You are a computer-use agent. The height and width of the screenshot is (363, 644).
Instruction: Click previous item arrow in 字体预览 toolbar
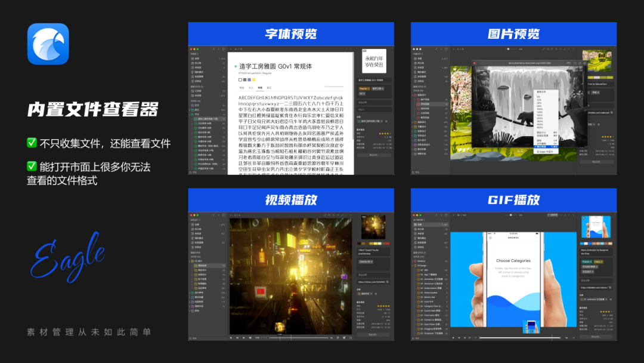(x=345, y=49)
